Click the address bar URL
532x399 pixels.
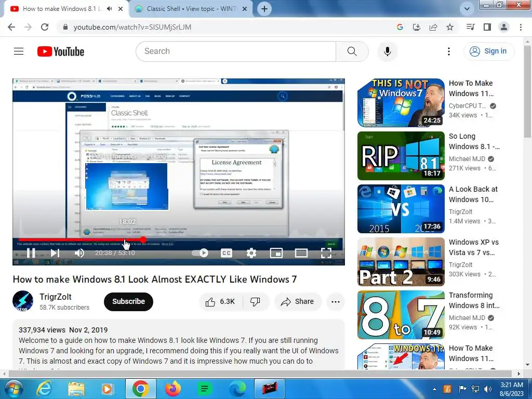[132, 27]
